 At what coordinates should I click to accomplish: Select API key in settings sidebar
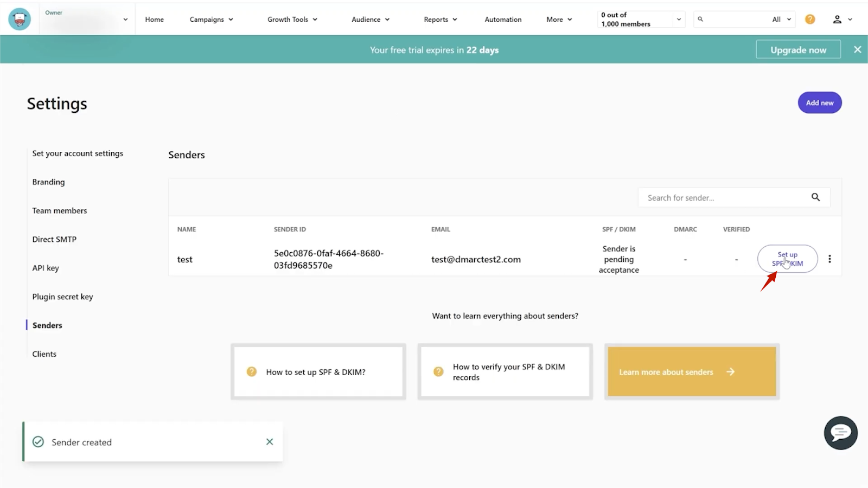46,268
